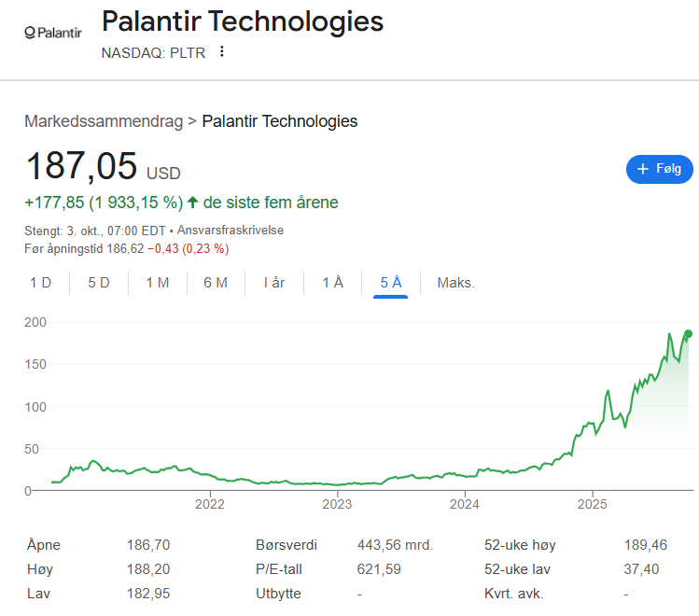This screenshot has height=616, width=699.
Task: Click the green endpoint dot on chart
Action: (x=689, y=334)
